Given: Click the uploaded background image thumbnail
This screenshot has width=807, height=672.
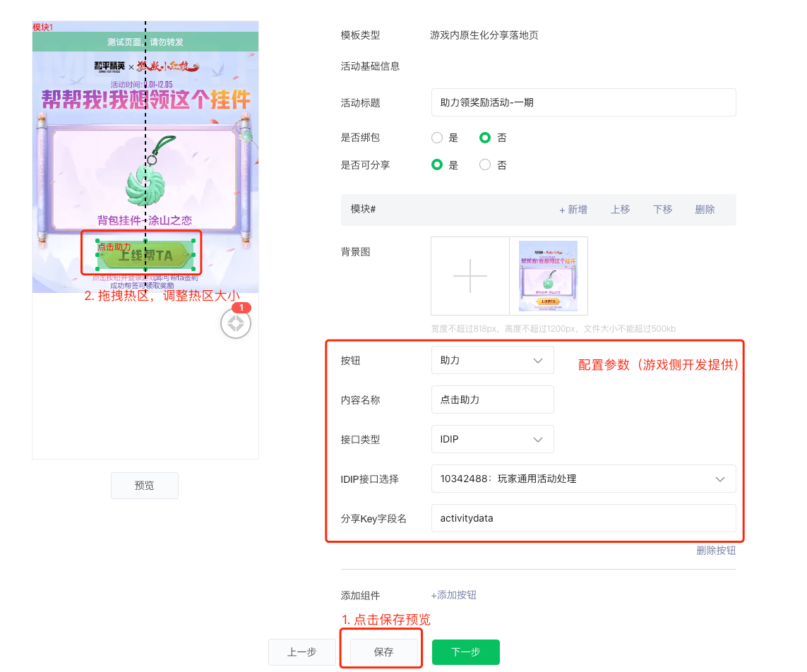Looking at the screenshot, I should tap(548, 276).
